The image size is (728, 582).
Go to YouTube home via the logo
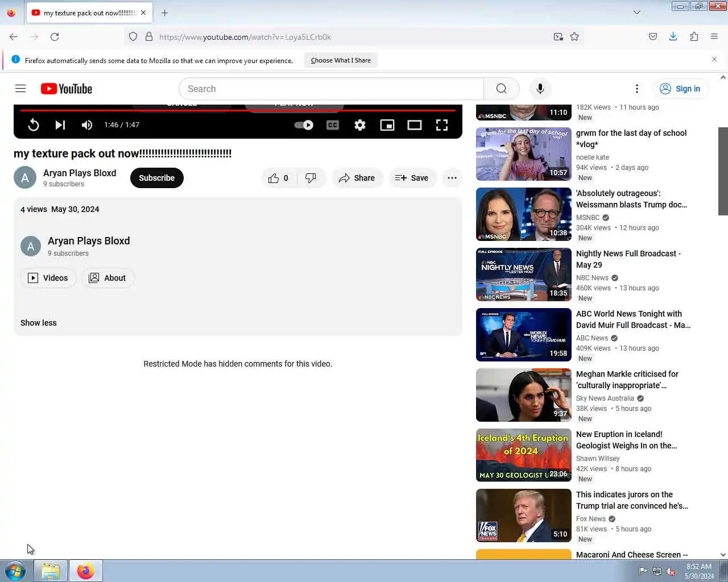click(x=67, y=89)
